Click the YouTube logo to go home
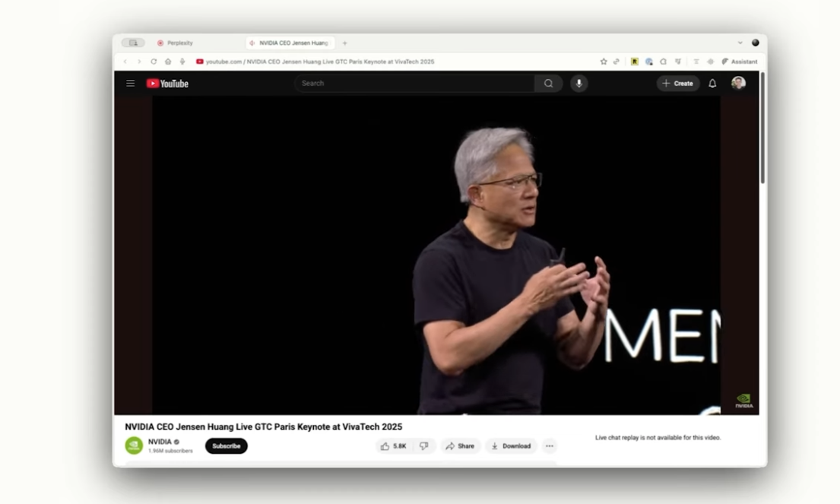The image size is (840, 504). 167,84
